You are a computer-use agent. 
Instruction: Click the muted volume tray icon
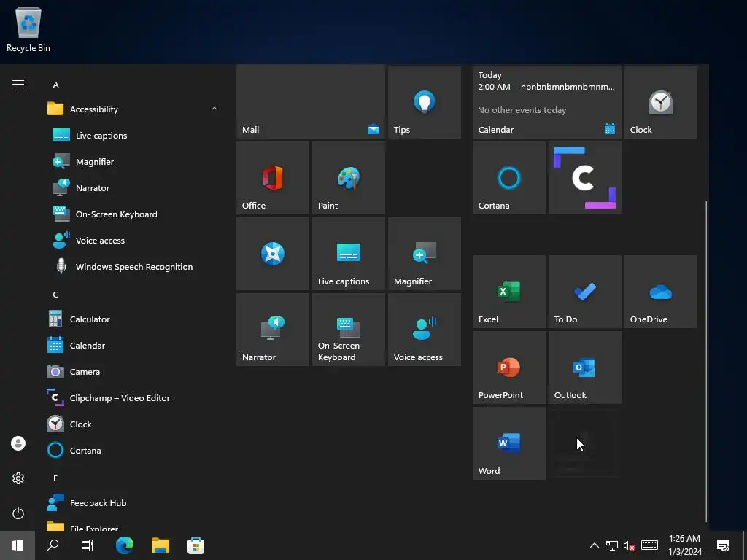point(630,545)
